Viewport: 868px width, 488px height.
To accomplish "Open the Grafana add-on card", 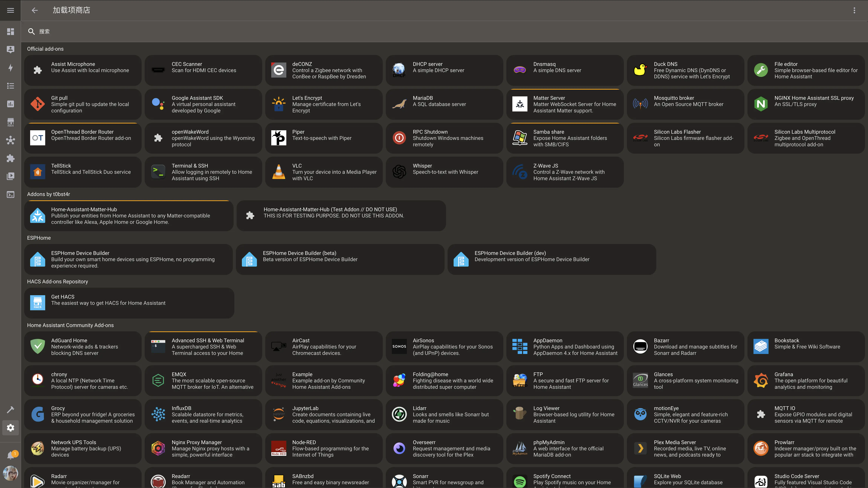I will pos(806,380).
